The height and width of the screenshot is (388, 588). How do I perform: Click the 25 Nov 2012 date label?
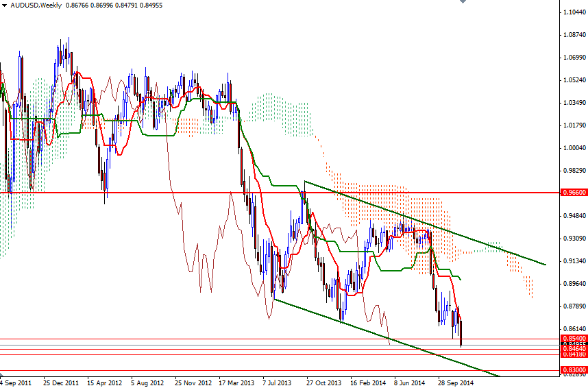(x=193, y=383)
